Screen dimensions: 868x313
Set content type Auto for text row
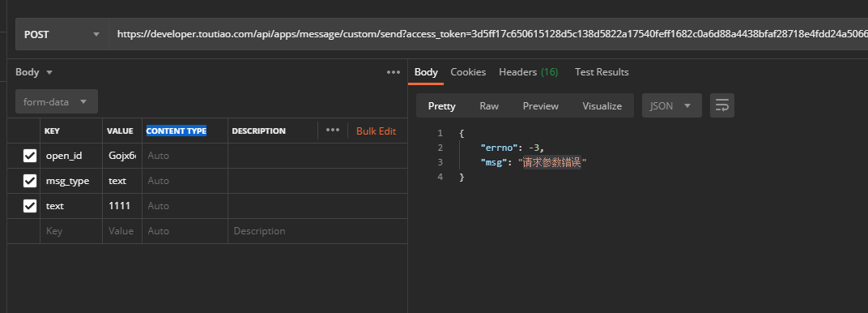point(185,205)
